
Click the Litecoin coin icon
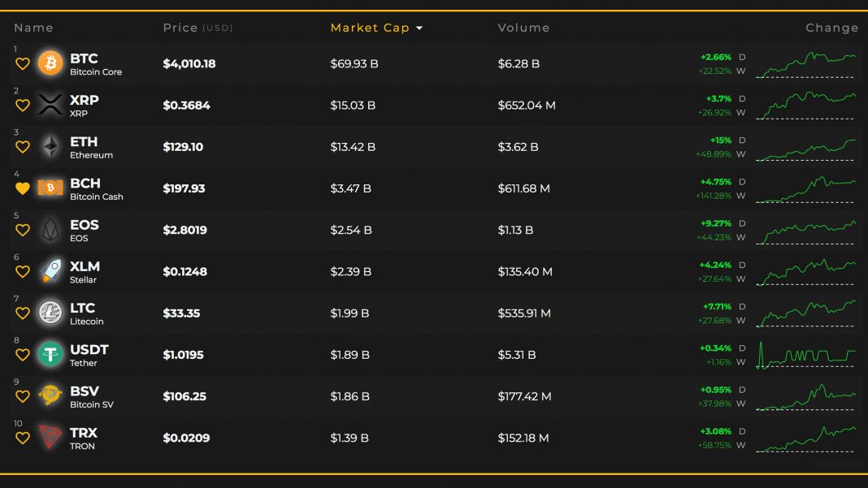[x=50, y=313]
